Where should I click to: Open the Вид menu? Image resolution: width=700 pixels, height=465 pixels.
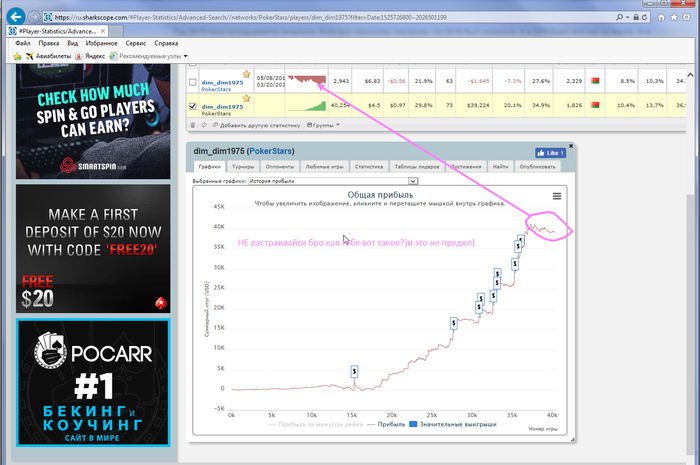73,43
